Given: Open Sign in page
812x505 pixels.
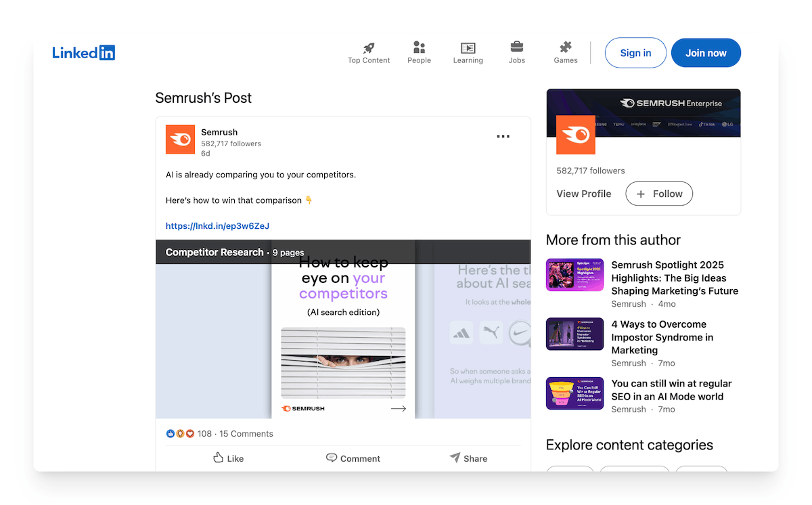Looking at the screenshot, I should tap(635, 52).
